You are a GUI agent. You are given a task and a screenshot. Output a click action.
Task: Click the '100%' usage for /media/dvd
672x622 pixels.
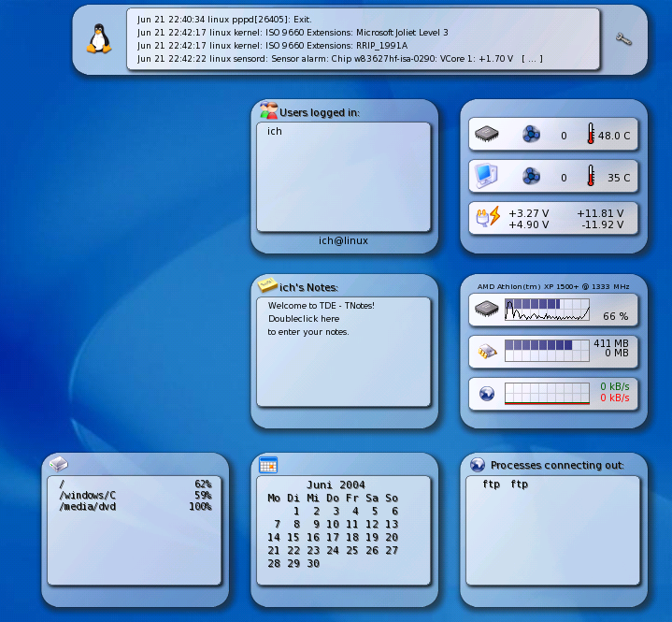click(x=200, y=507)
